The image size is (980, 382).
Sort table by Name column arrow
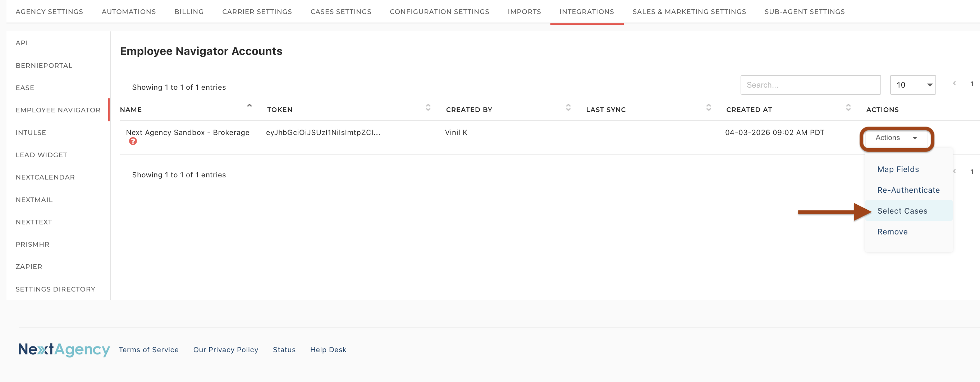(x=249, y=106)
